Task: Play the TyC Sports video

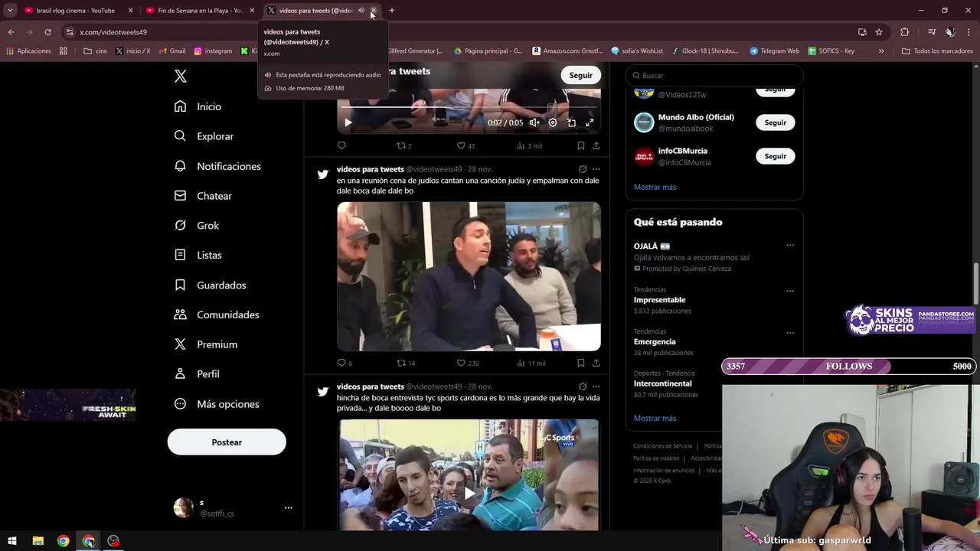Action: 469,494
